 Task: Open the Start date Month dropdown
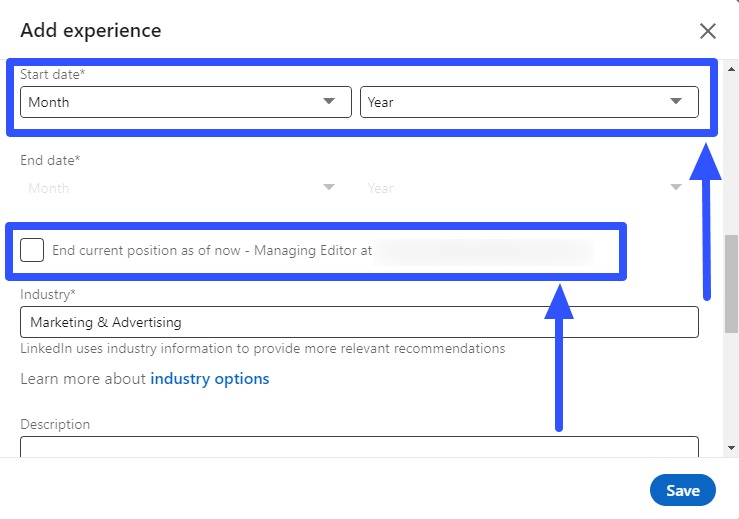(x=185, y=102)
